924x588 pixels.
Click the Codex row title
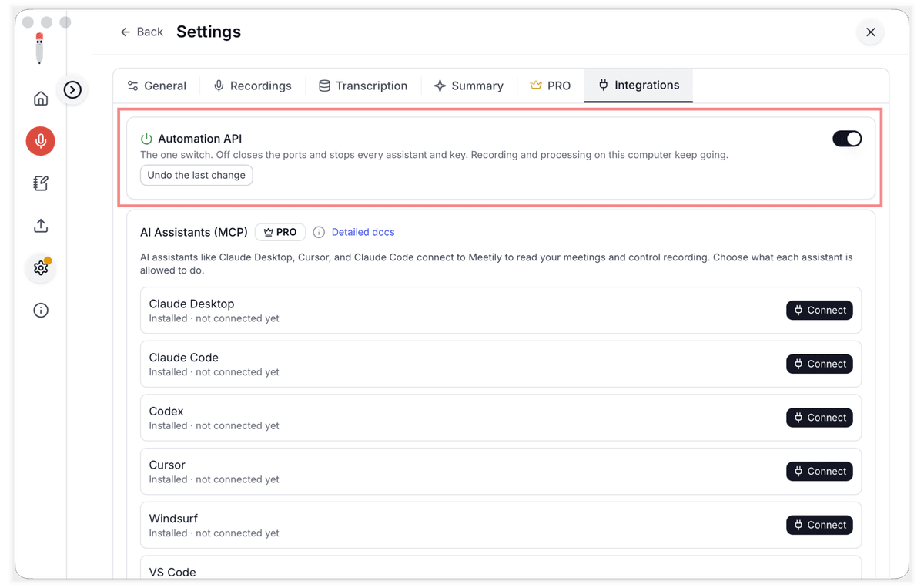pyautogui.click(x=166, y=412)
